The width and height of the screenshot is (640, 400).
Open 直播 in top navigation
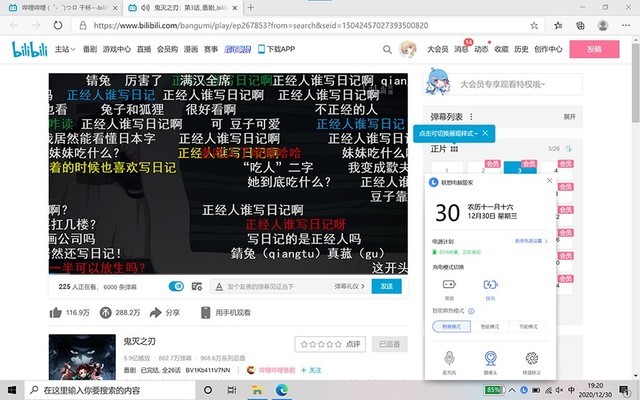[144, 49]
